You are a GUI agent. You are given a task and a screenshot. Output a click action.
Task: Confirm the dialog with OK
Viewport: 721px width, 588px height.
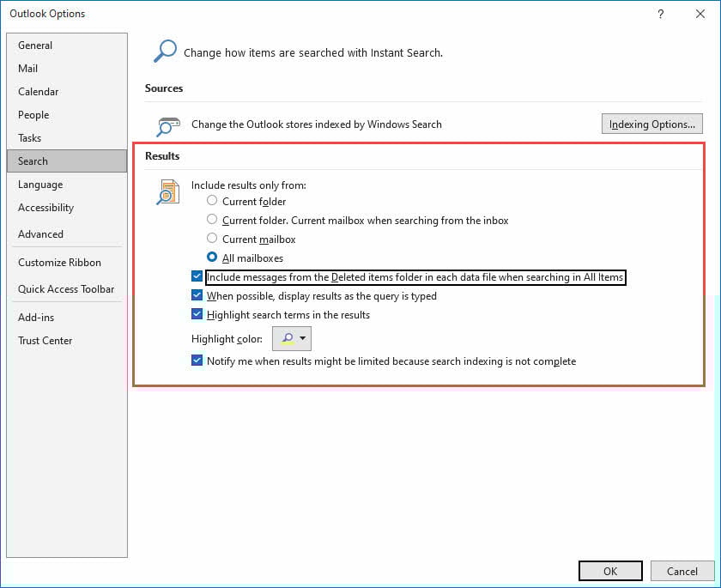point(610,571)
